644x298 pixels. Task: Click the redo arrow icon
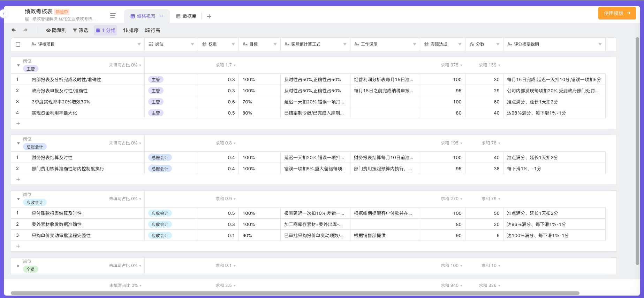tap(25, 30)
